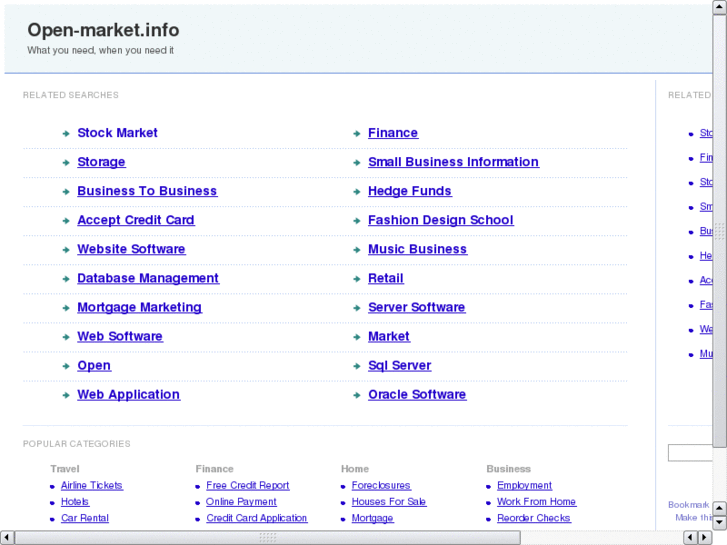Open the Small Business Information link
Viewport: 727px width, 545px height.
pos(453,162)
